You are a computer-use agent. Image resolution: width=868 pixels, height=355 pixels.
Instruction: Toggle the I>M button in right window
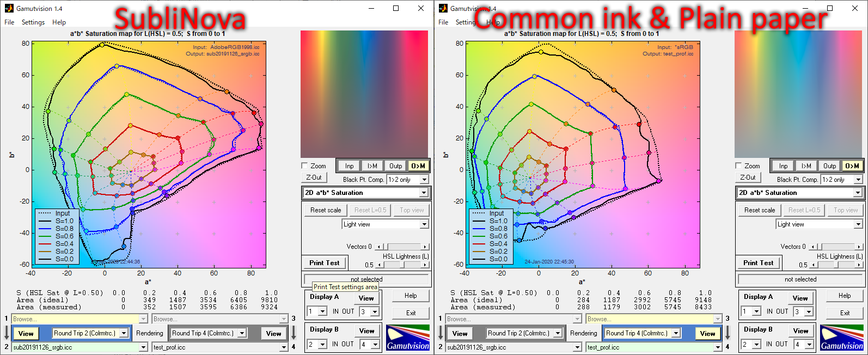point(806,166)
